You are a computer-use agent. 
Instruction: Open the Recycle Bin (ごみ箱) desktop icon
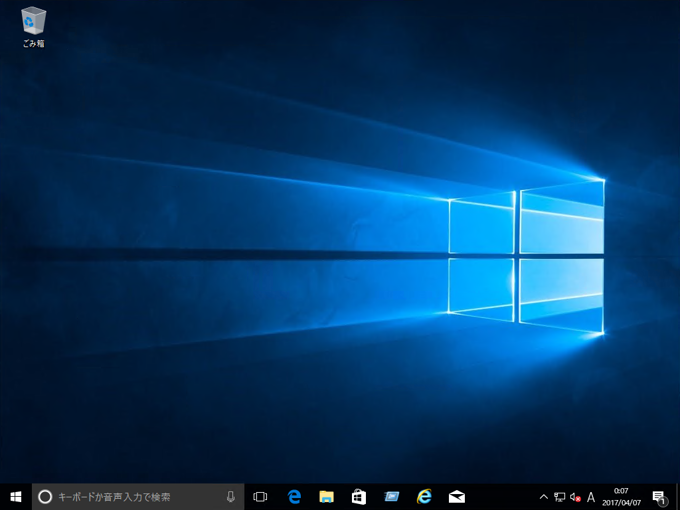click(x=33, y=27)
